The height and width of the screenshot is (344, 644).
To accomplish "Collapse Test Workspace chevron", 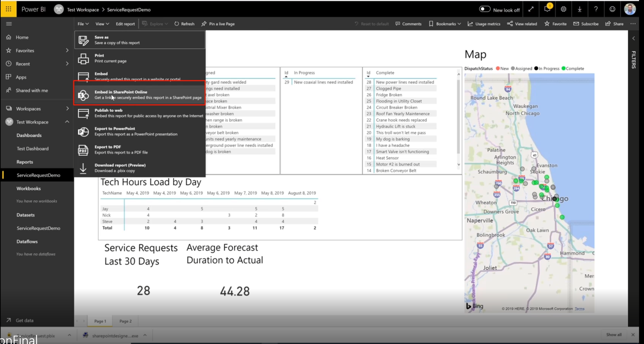I will click(x=67, y=122).
